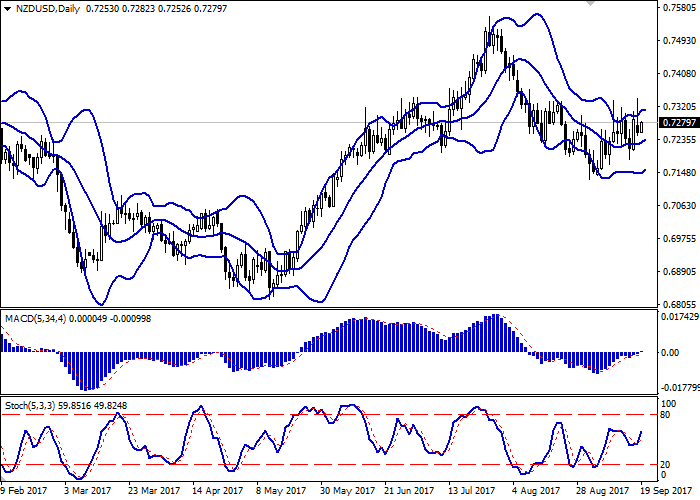
Task: Click the OHLC values 0.72530 0.72823 0.72526 0.72797
Action: (x=156, y=8)
